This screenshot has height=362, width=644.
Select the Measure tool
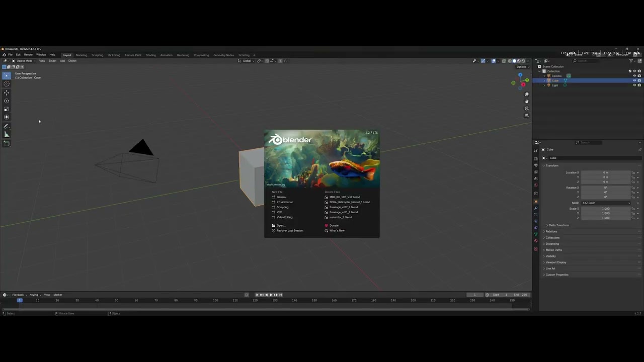coord(7,134)
